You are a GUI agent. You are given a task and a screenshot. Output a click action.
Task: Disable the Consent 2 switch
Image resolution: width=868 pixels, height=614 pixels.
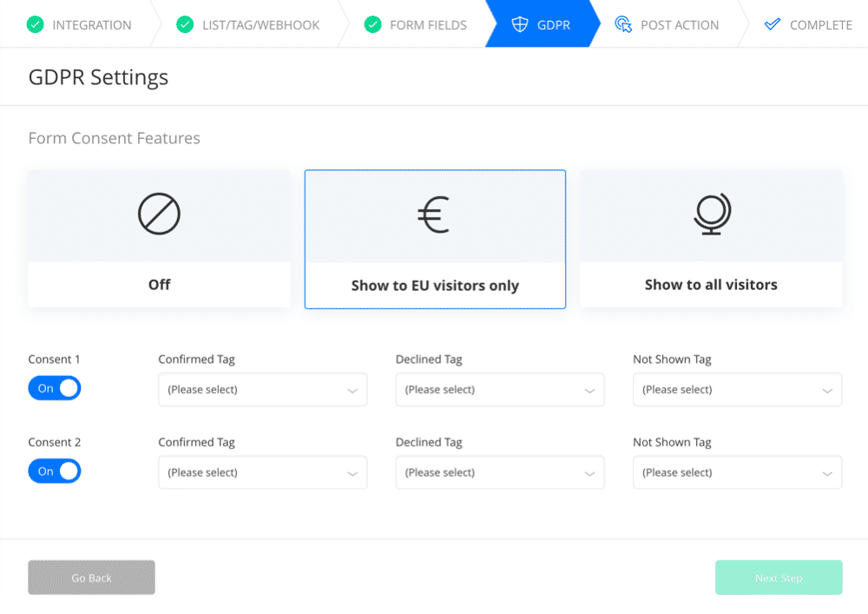click(54, 472)
